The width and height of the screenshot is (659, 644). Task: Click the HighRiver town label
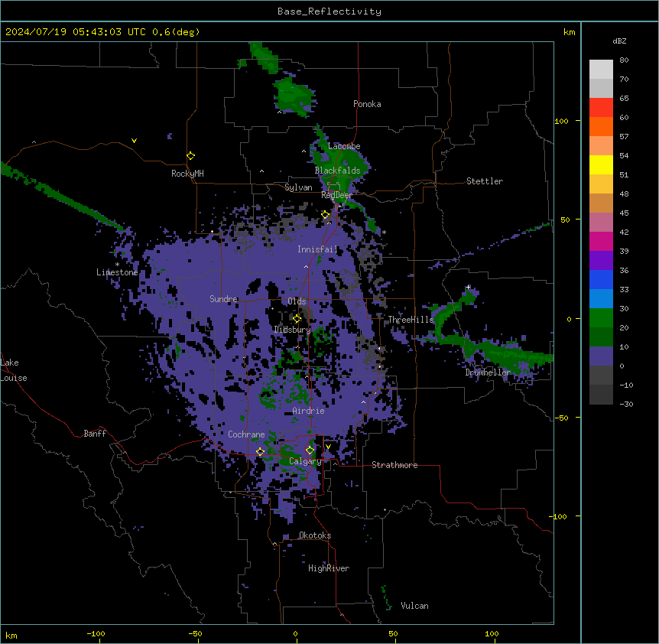click(329, 568)
